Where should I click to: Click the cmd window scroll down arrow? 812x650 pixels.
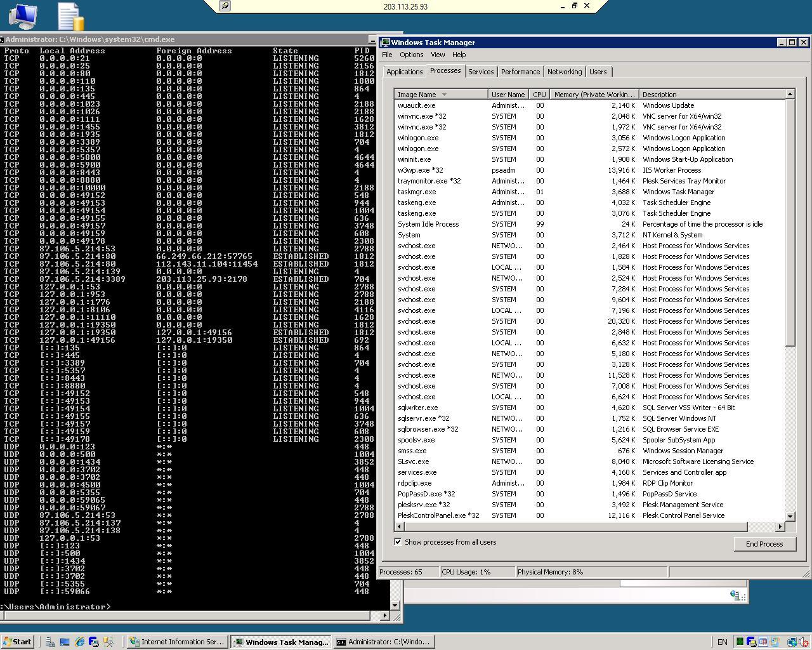[395, 605]
